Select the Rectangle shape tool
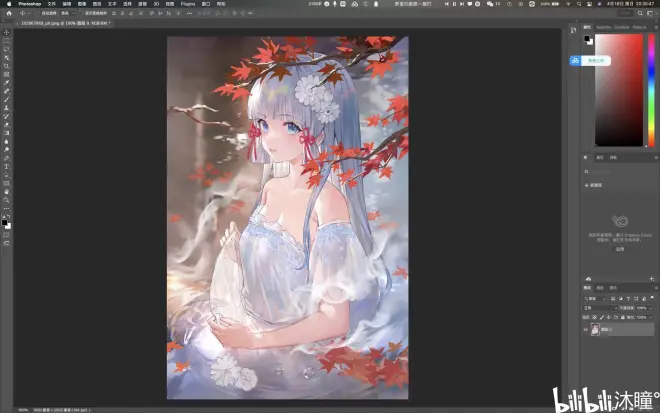The height and width of the screenshot is (413, 660). coord(6,184)
